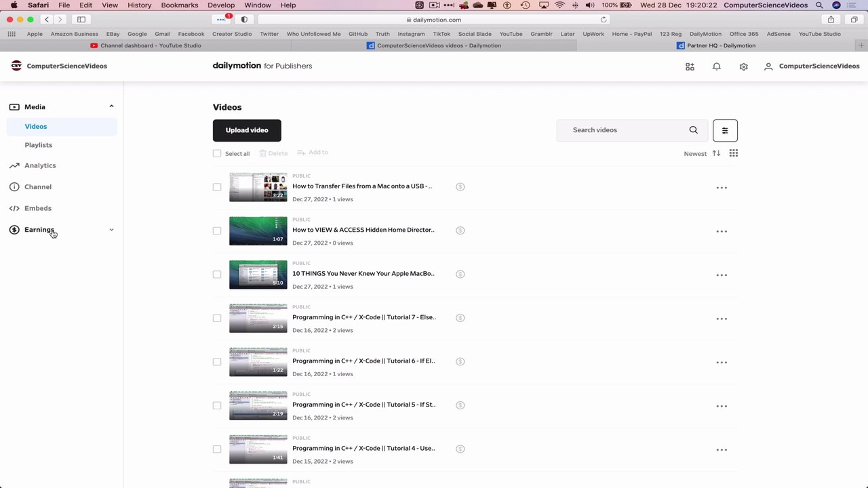Toggle Safari sidebar button
868x488 pixels.
click(81, 20)
